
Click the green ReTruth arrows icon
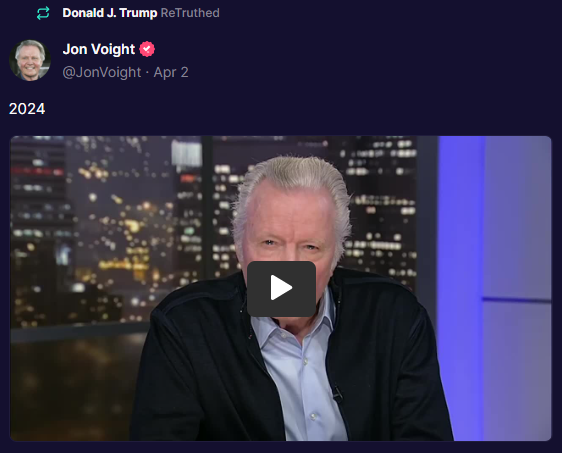(x=43, y=13)
